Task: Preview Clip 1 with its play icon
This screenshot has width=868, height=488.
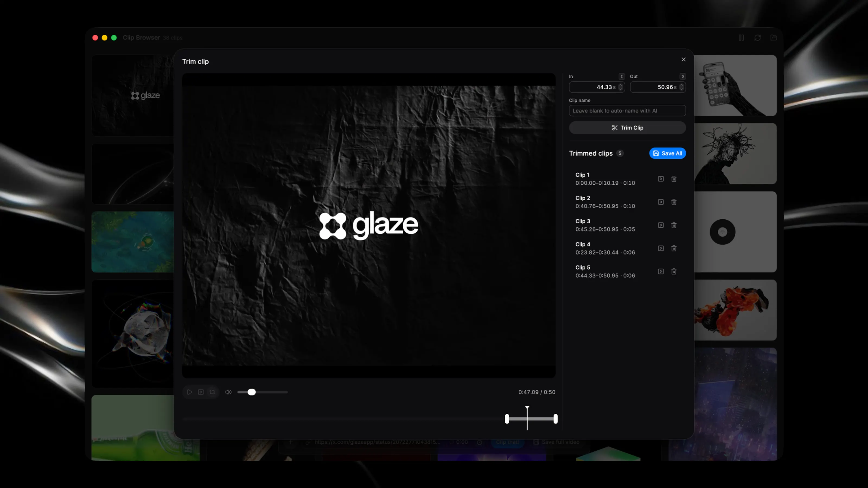Action: (661, 179)
